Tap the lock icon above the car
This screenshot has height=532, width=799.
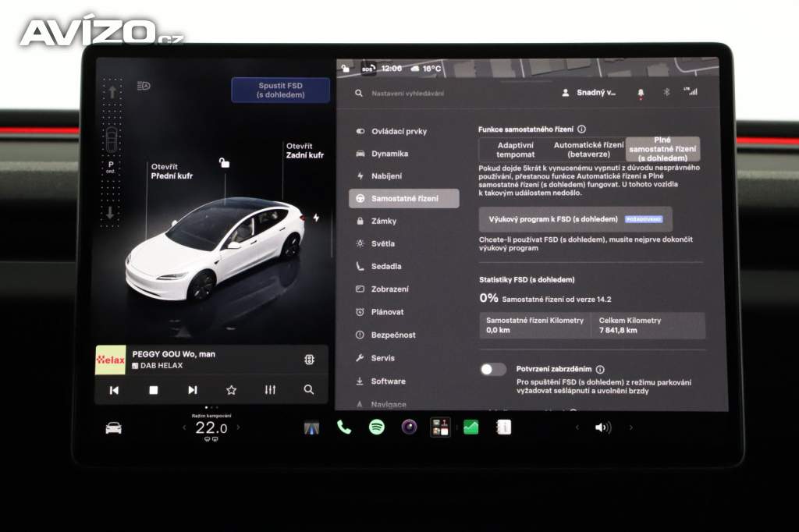[224, 162]
